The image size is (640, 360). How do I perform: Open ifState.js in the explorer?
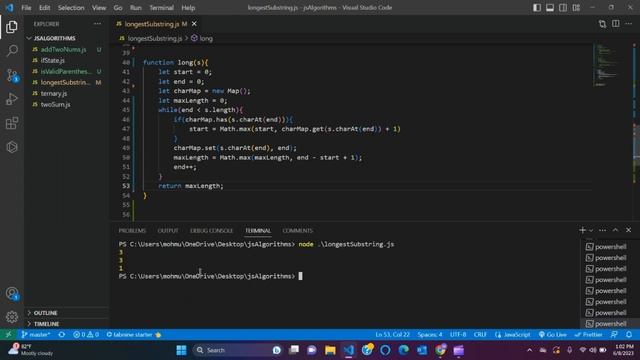[x=53, y=60]
